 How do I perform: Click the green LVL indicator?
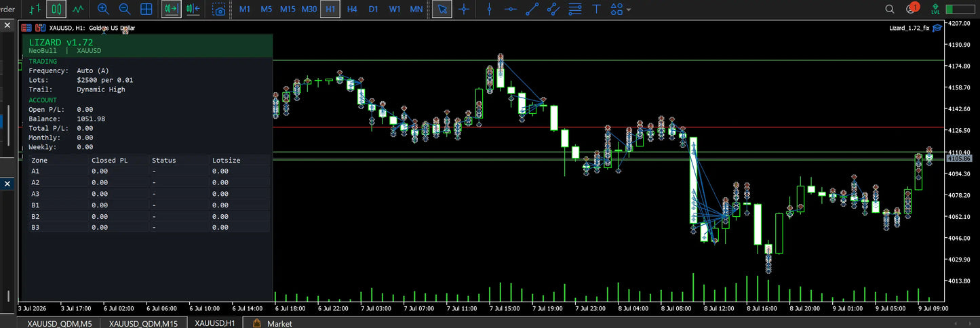(935, 9)
